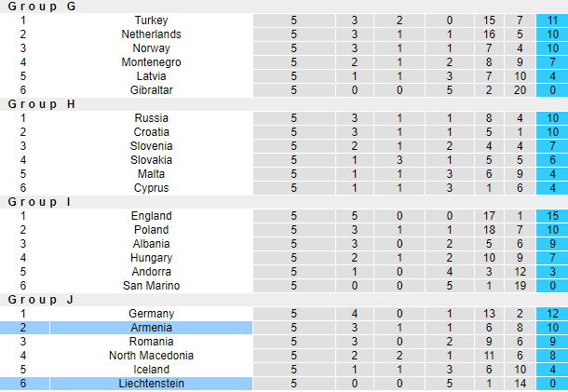Open the Germany team link
Image resolution: width=568 pixels, height=392 pixels.
point(151,314)
